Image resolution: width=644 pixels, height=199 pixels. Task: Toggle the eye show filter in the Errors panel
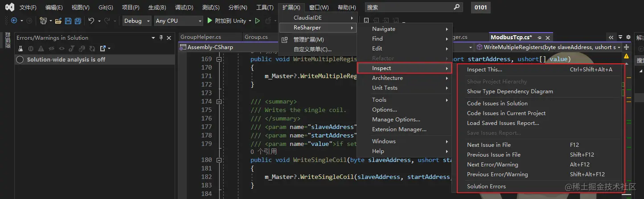tap(62, 48)
